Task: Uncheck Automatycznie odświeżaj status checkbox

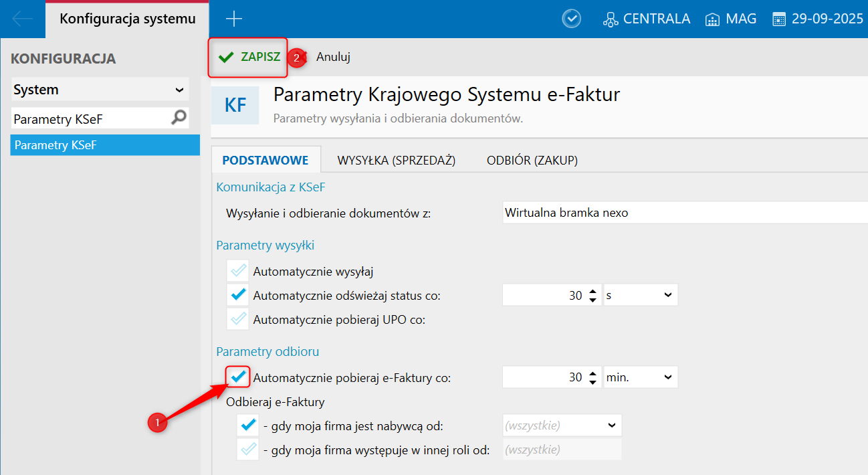Action: coord(238,295)
